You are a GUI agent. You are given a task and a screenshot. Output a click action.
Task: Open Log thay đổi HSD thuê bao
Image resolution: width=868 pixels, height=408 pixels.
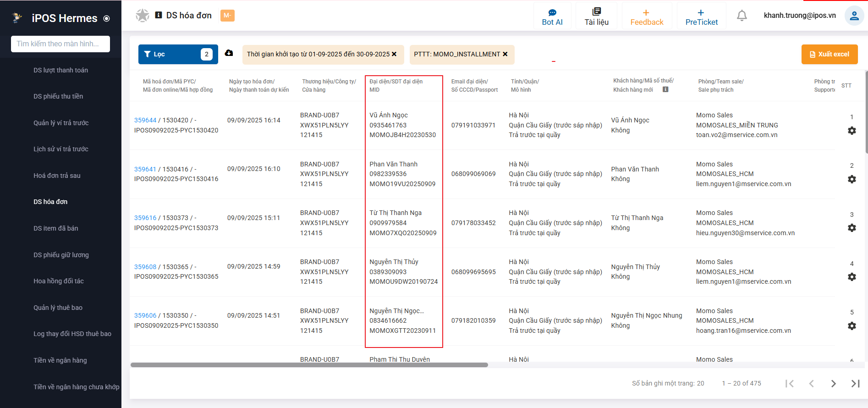[x=72, y=334]
